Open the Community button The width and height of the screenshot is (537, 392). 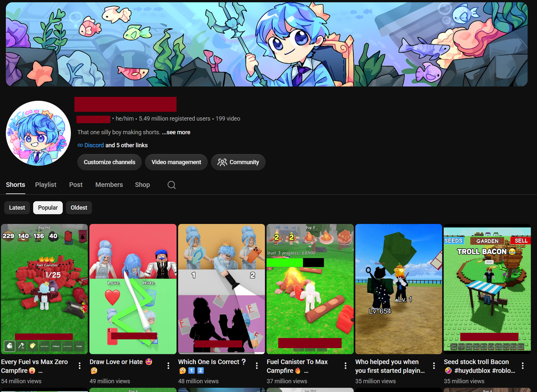[x=238, y=162]
